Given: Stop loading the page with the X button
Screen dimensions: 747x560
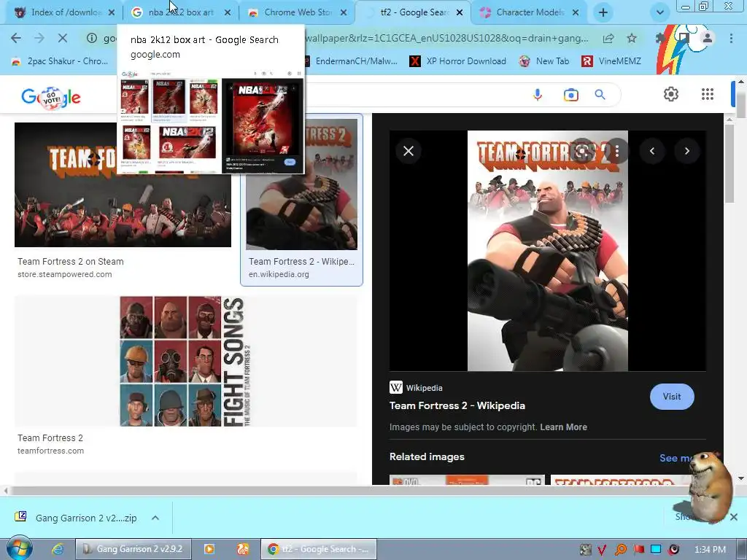Looking at the screenshot, I should (63, 38).
